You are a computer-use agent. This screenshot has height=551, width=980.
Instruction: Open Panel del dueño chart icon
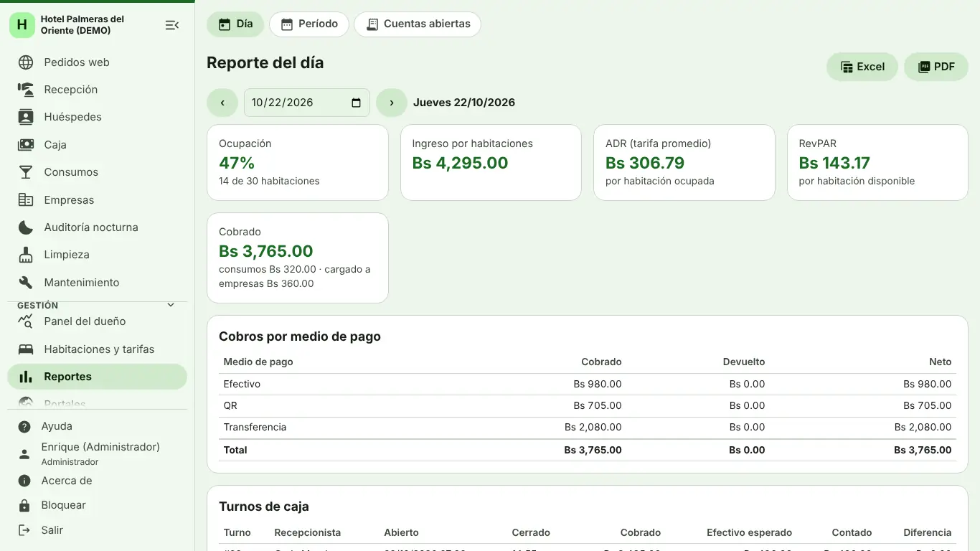(26, 321)
